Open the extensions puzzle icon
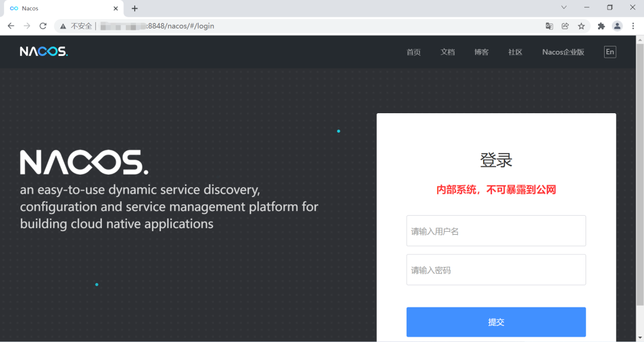 [x=601, y=26]
